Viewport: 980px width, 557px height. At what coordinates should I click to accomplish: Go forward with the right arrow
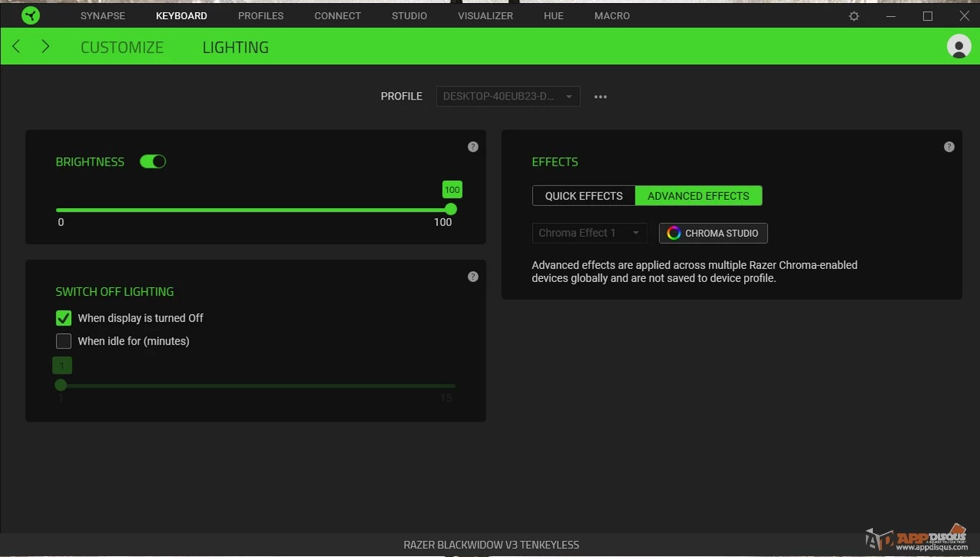(45, 47)
